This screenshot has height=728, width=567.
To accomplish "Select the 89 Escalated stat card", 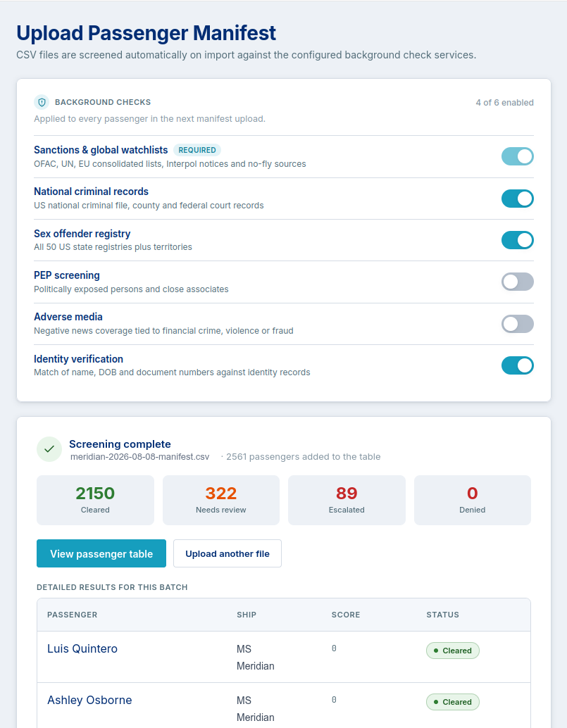I will click(347, 500).
